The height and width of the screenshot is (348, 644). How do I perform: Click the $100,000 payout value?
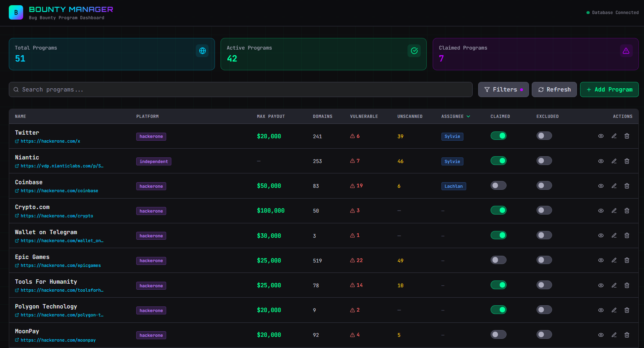pyautogui.click(x=271, y=211)
